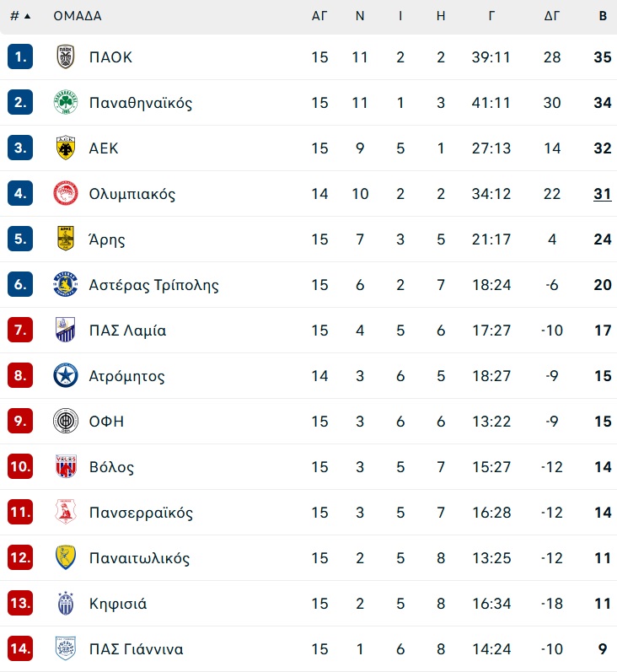Screen dimensions: 617x672
Task: Click the blue rank 1 badge
Action: (x=20, y=56)
